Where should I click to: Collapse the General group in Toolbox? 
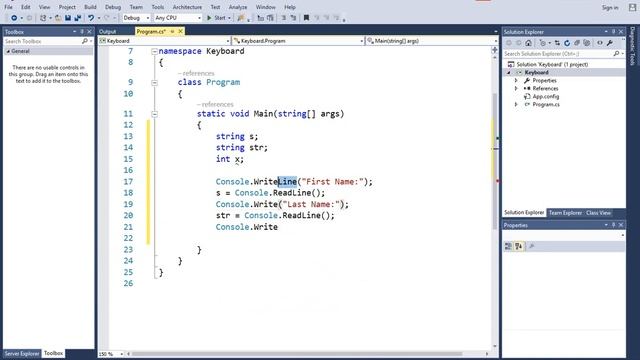pos(8,51)
